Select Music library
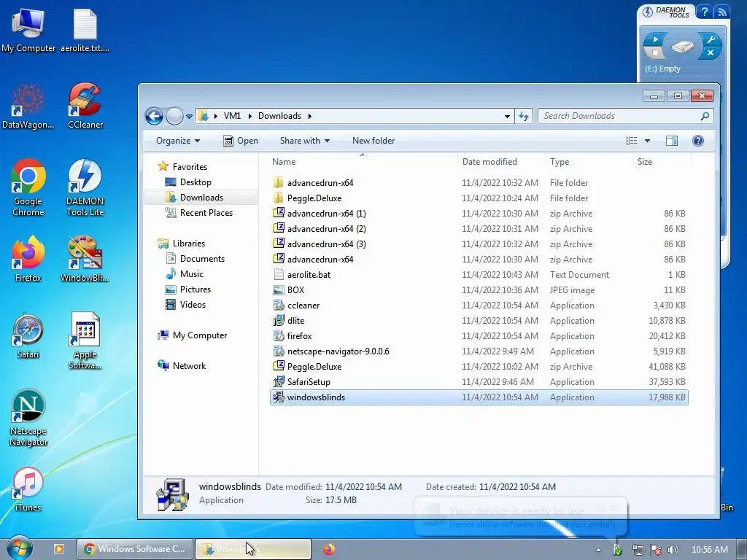The image size is (747, 560). tap(185, 274)
